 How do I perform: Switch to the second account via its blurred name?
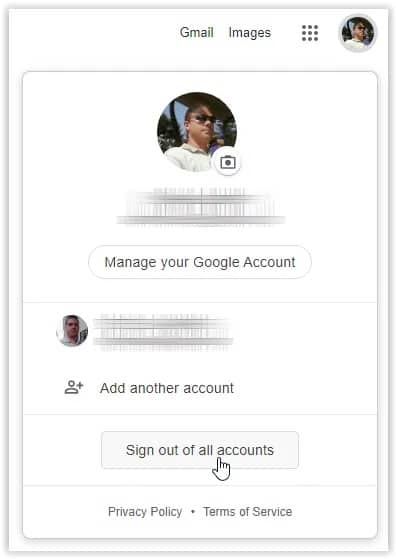(x=160, y=322)
